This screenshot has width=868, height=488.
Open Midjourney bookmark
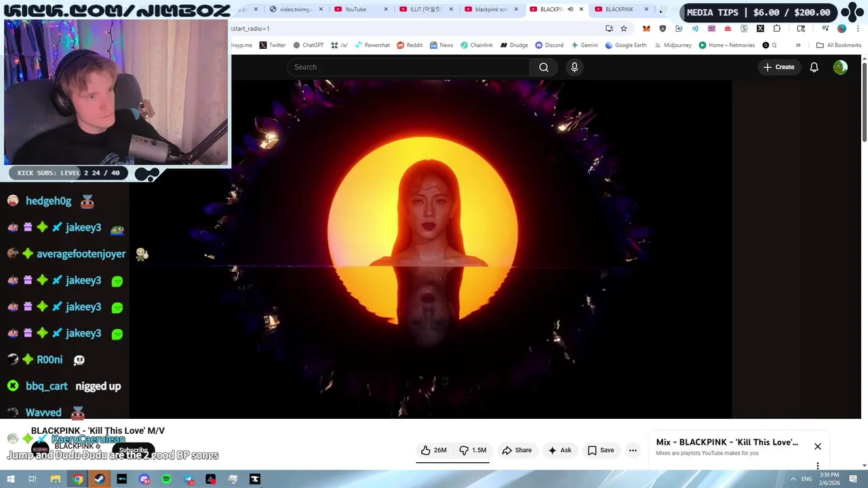[x=673, y=45]
